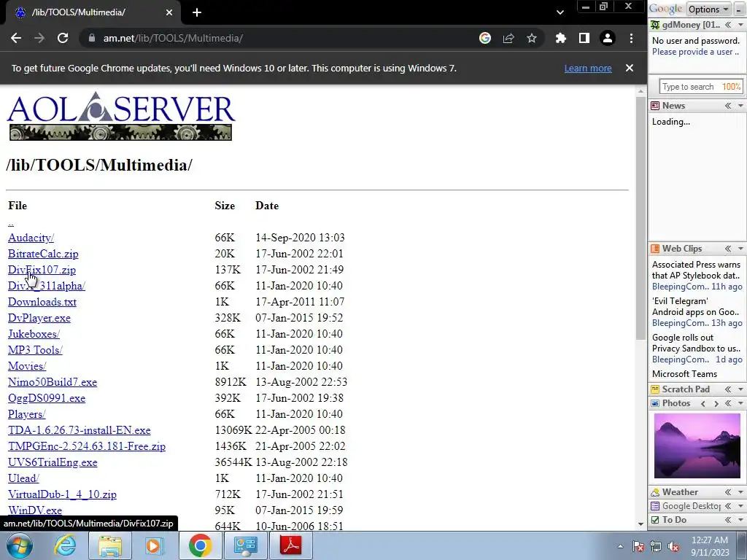Click the AOLserver logo image
Image resolution: width=747 pixels, height=560 pixels.
pos(121,116)
